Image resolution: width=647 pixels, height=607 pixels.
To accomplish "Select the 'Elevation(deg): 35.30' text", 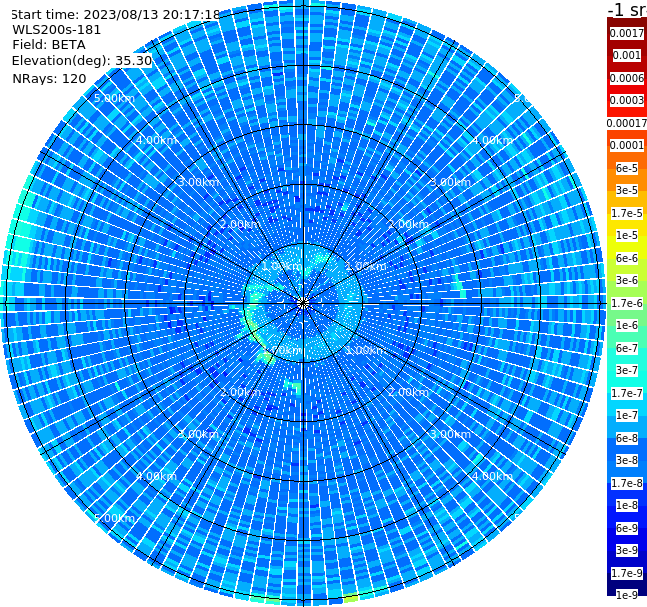I will coord(82,61).
